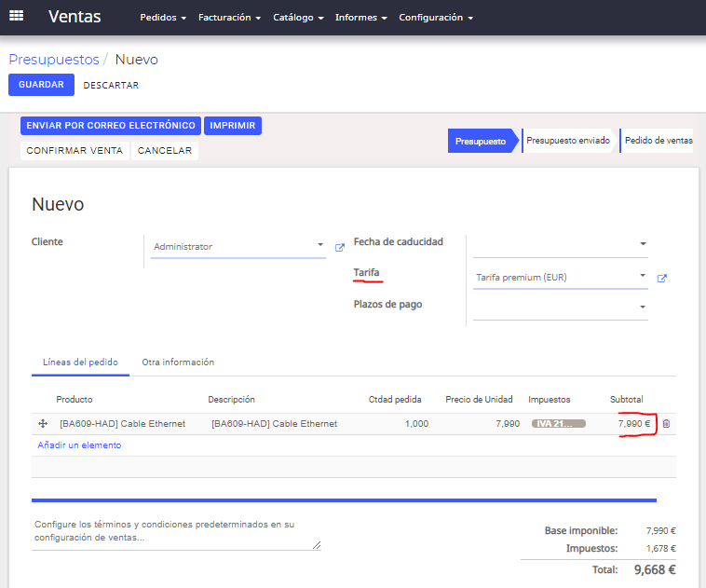Click the terms and conditions text field
Image resolution: width=706 pixels, height=588 pixels.
(x=176, y=532)
